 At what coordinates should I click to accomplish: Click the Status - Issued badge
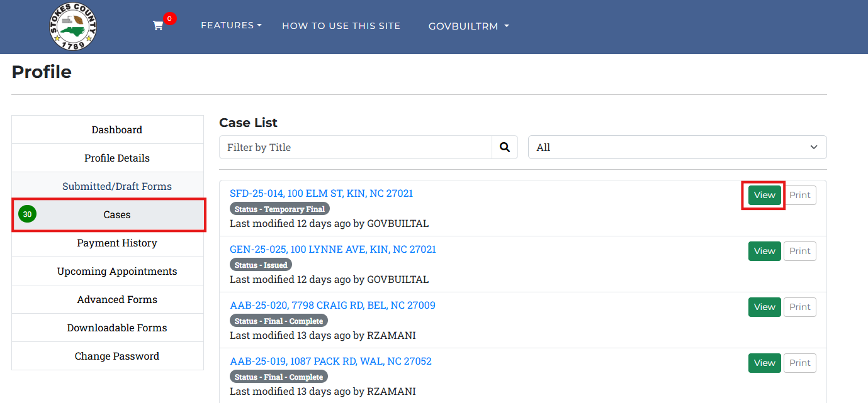tap(261, 265)
